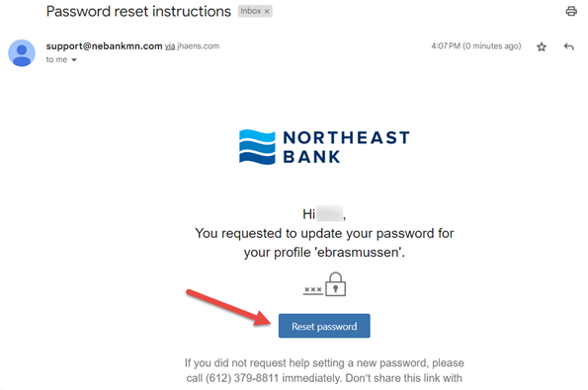588x390 pixels.
Task: Click the jhaens.com sending domain
Action: (198, 46)
